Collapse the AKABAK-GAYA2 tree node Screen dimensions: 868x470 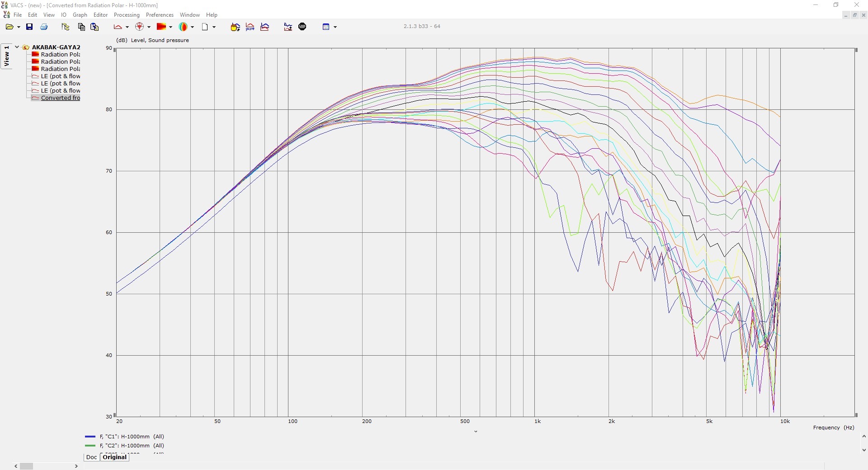(17, 47)
